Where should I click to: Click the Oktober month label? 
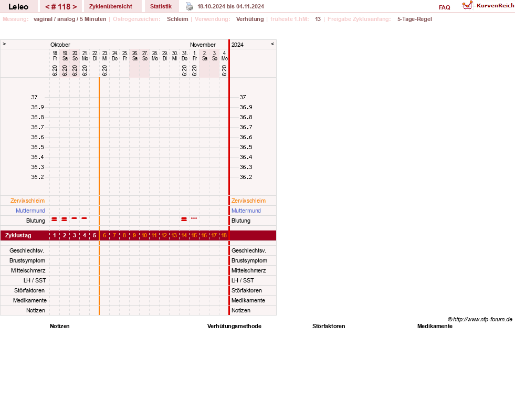[x=60, y=45]
